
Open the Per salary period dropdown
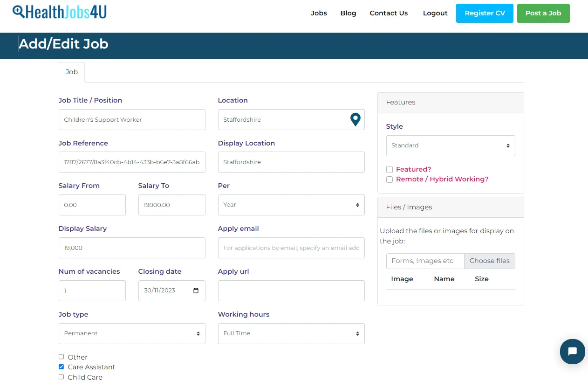click(x=291, y=205)
